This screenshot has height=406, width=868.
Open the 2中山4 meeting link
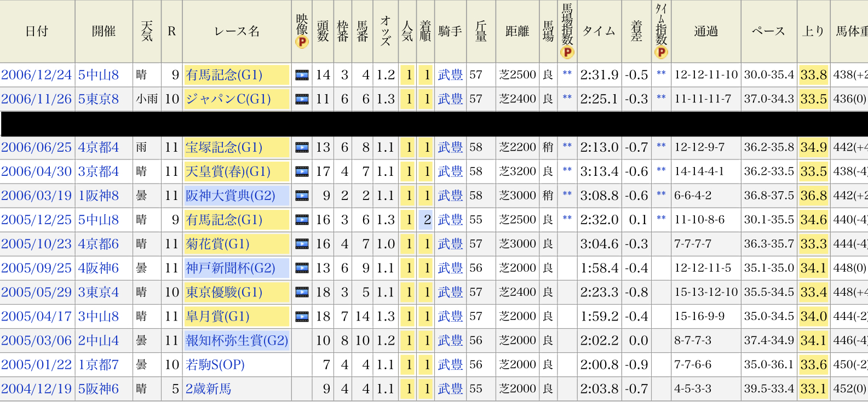(99, 340)
